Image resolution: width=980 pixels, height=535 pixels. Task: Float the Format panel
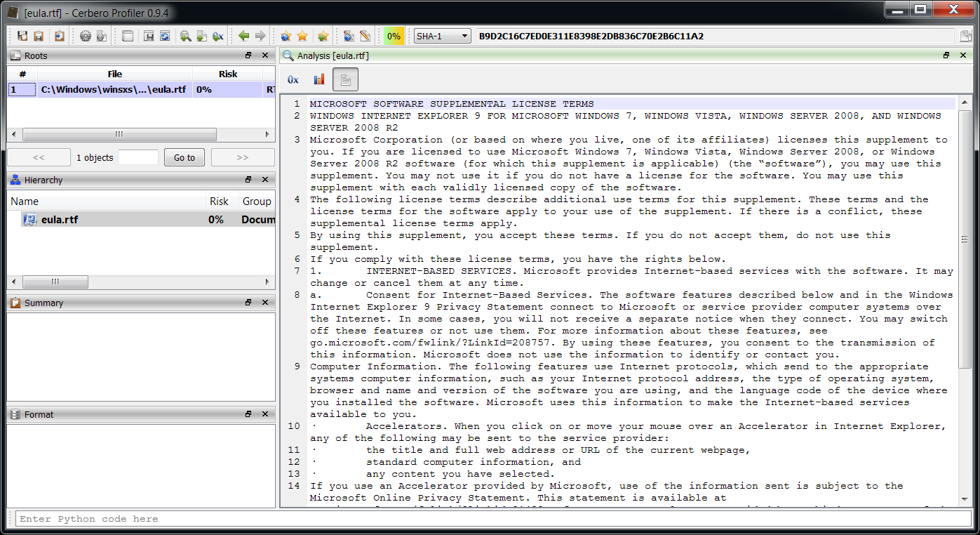(248, 414)
